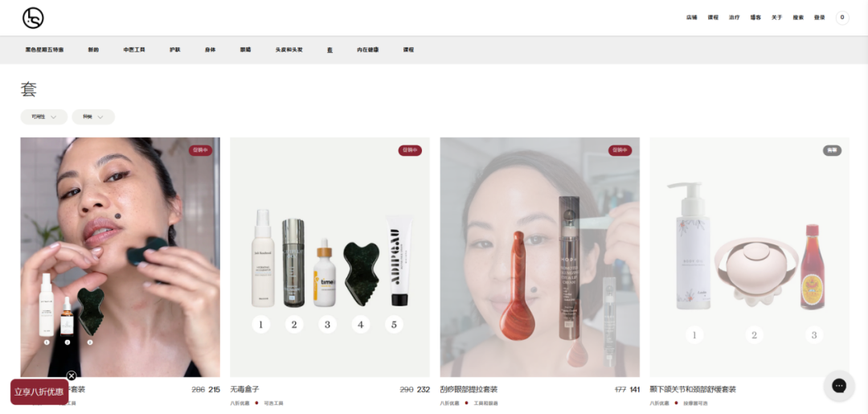Open 店铺 in the top menu
868x414 pixels.
691,18
